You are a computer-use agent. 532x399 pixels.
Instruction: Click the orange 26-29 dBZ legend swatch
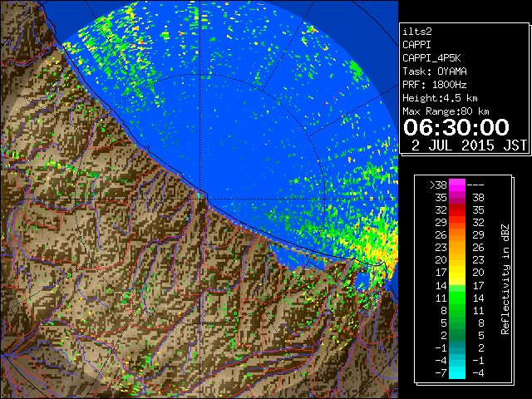pyautogui.click(x=457, y=234)
